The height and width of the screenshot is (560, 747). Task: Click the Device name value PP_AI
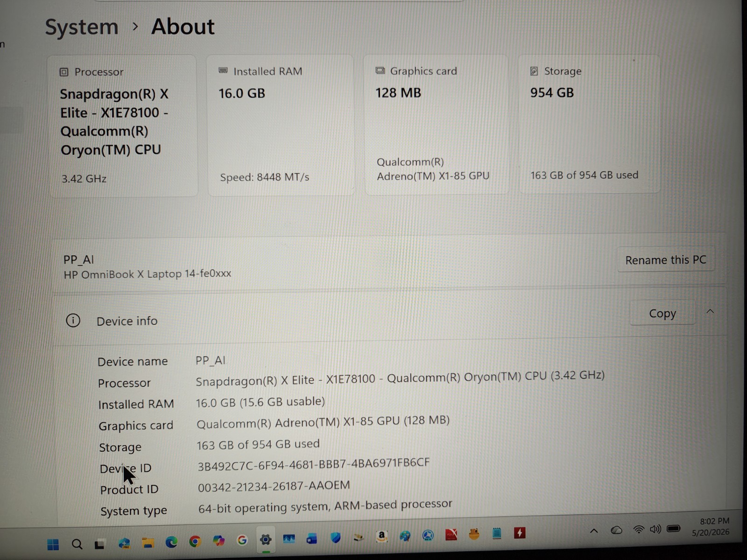pyautogui.click(x=211, y=360)
